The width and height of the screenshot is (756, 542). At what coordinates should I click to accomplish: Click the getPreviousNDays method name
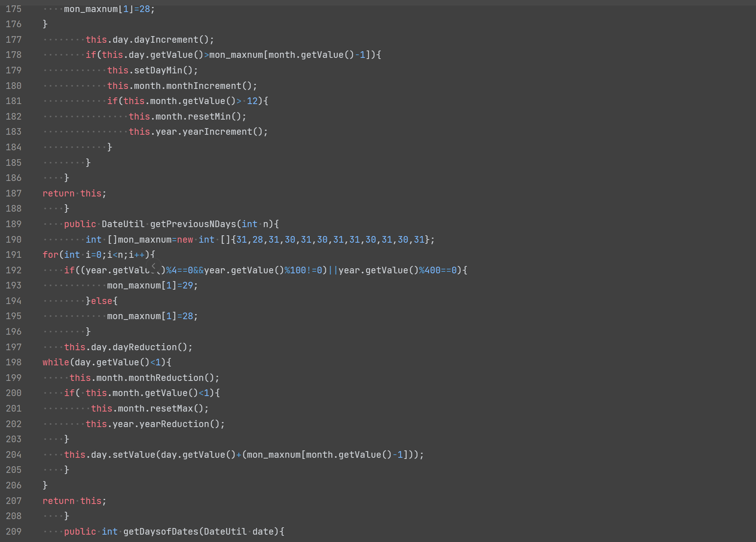pyautogui.click(x=193, y=224)
